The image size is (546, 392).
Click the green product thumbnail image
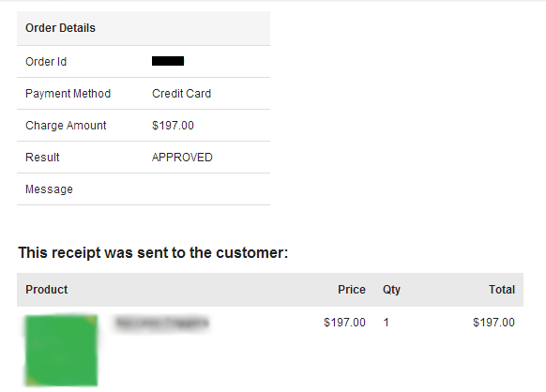(61, 351)
